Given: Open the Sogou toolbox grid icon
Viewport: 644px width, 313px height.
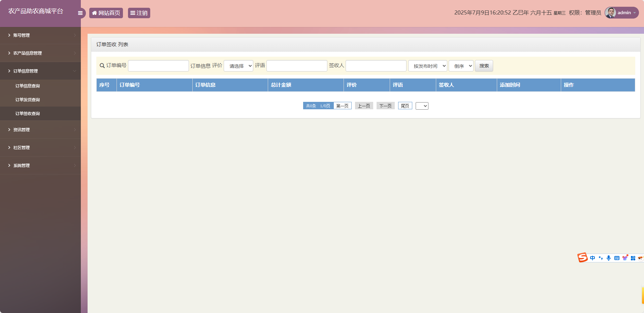Looking at the screenshot, I should [x=634, y=258].
